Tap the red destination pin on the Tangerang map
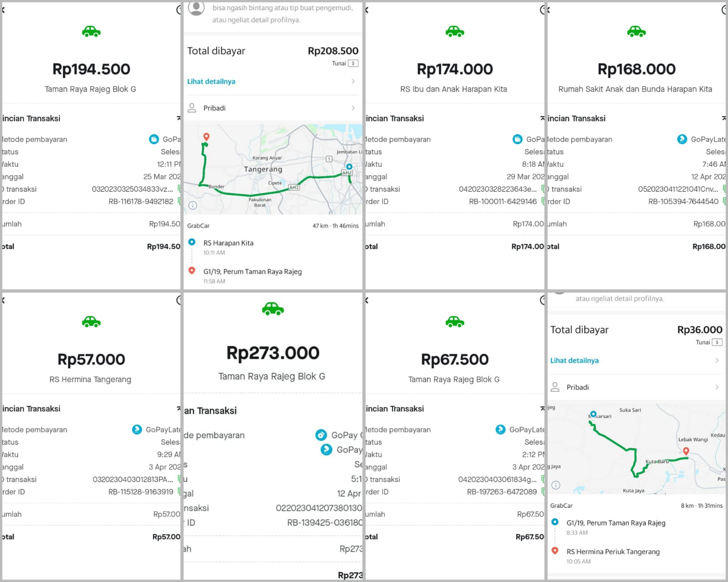The width and height of the screenshot is (728, 582). (x=206, y=137)
